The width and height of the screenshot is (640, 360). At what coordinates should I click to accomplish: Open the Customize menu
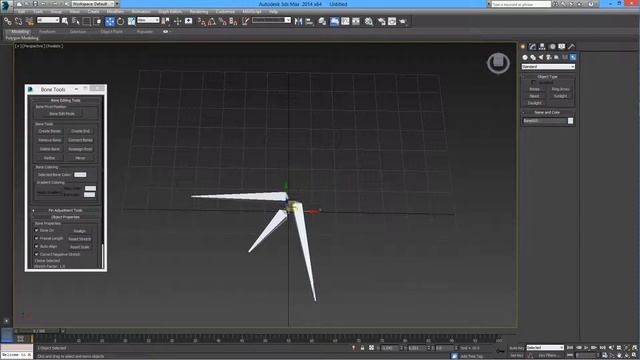coord(225,11)
